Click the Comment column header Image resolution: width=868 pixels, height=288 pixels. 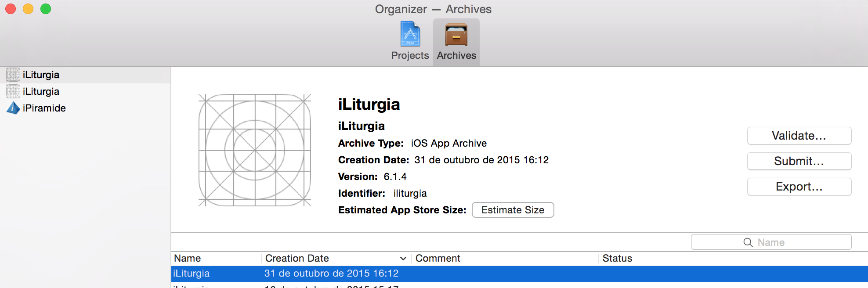point(505,258)
